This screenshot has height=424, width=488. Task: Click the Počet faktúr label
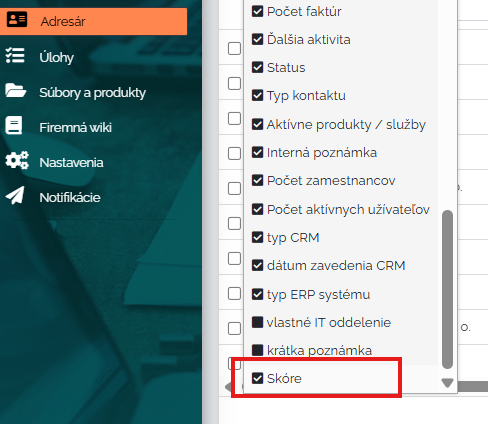pyautogui.click(x=304, y=12)
